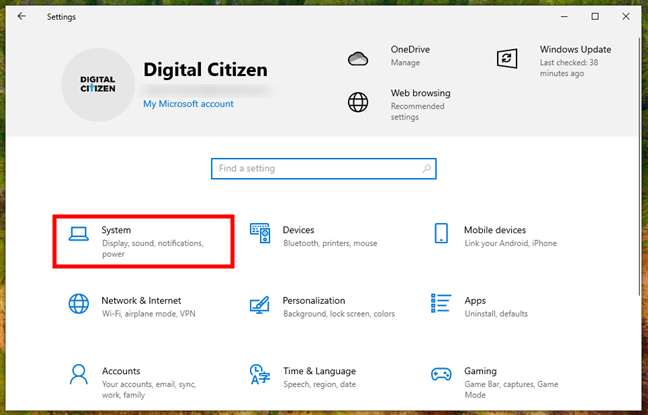Click 'Background, lock screen, colors' description
Image resolution: width=648 pixels, height=415 pixels.
pyautogui.click(x=339, y=314)
